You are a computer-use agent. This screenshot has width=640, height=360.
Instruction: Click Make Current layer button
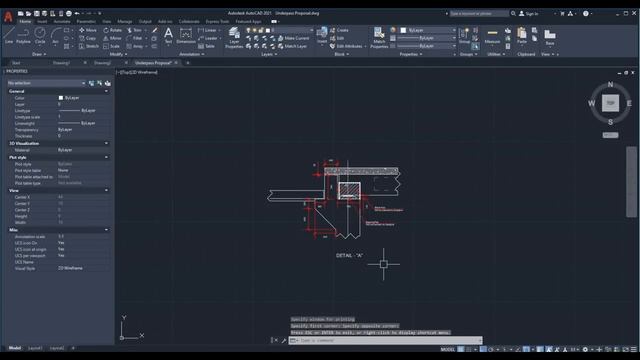pos(293,38)
